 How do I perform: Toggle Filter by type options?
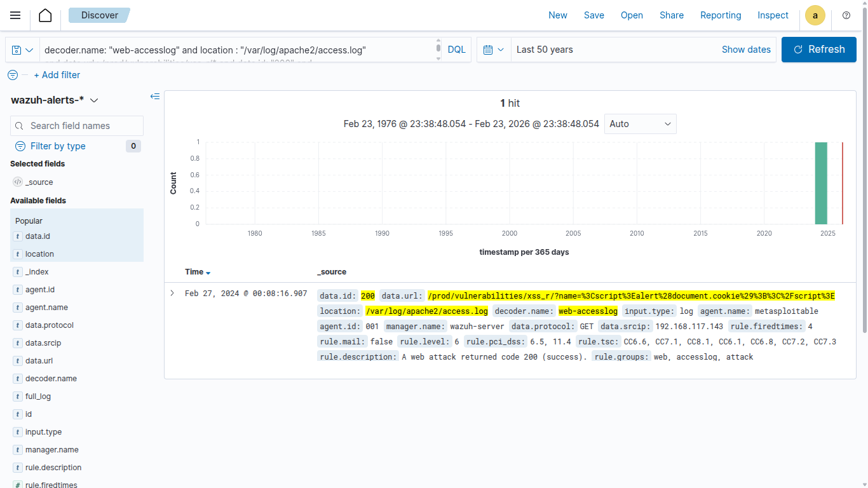[x=58, y=146]
